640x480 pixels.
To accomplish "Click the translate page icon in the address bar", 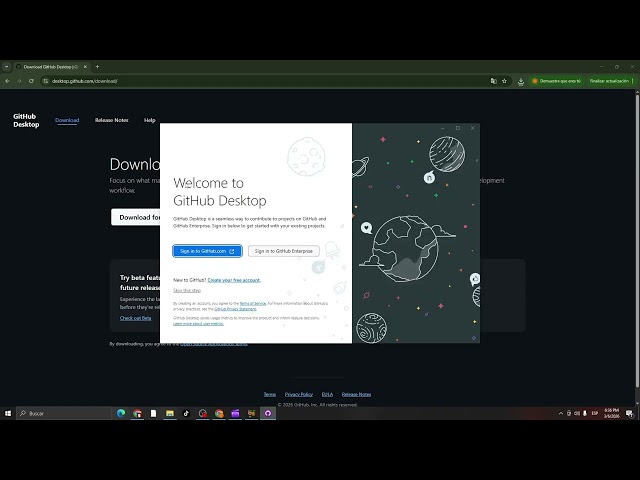I will (493, 81).
